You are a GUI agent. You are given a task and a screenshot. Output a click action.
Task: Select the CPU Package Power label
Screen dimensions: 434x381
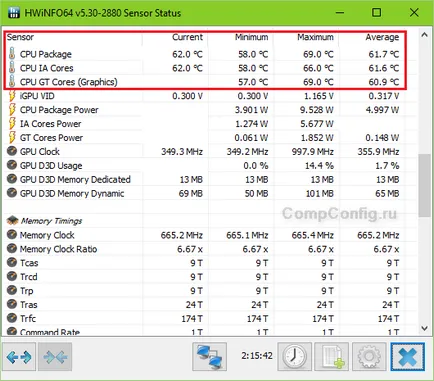point(59,110)
